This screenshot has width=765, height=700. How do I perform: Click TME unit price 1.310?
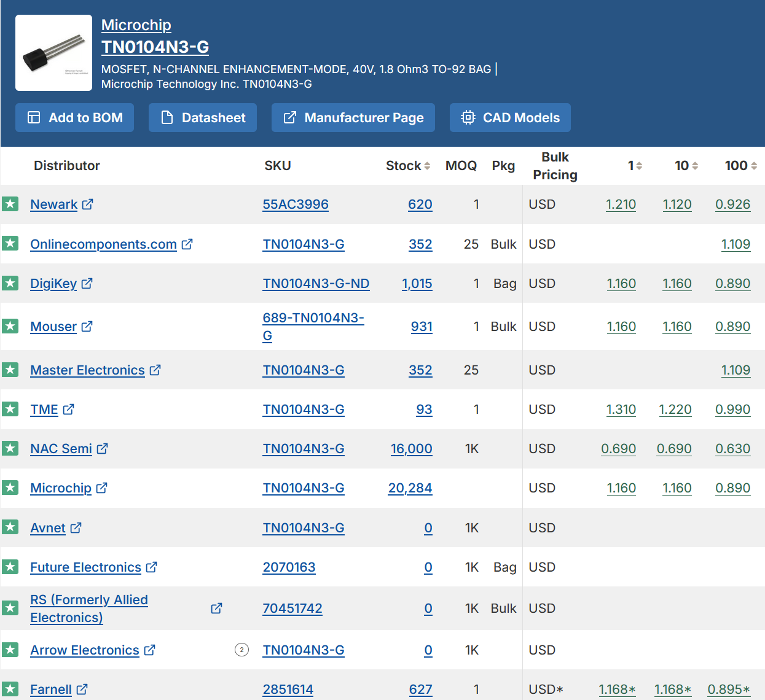coord(621,410)
